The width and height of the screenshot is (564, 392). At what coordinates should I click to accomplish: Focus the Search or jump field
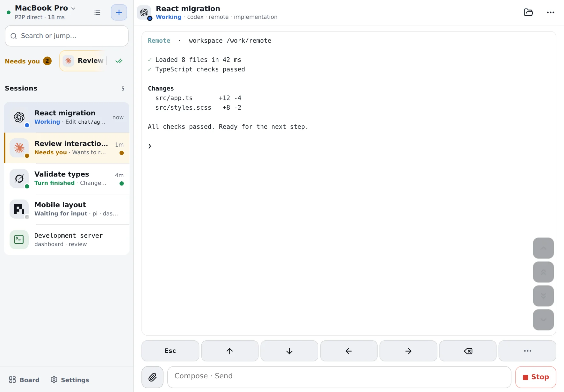pyautogui.click(x=67, y=36)
